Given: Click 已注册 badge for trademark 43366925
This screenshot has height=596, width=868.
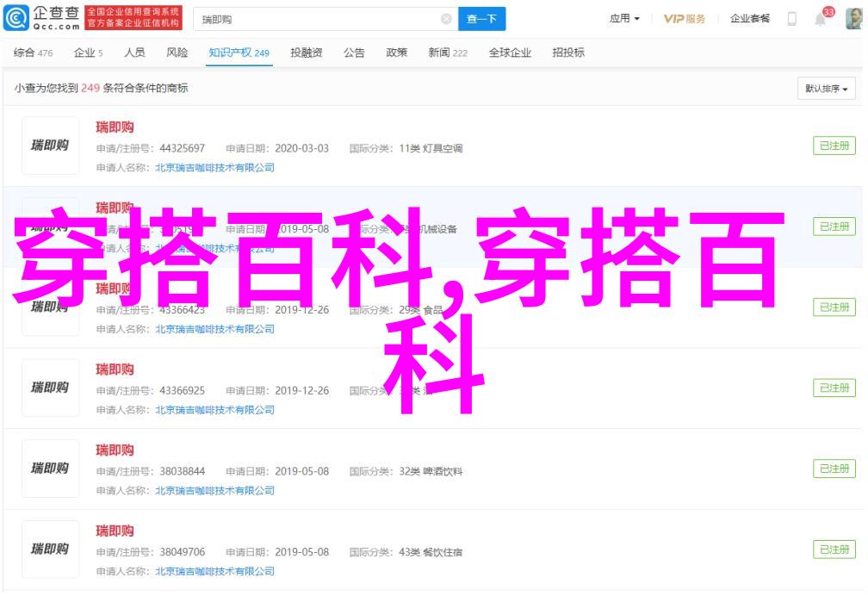Looking at the screenshot, I should click(x=834, y=388).
